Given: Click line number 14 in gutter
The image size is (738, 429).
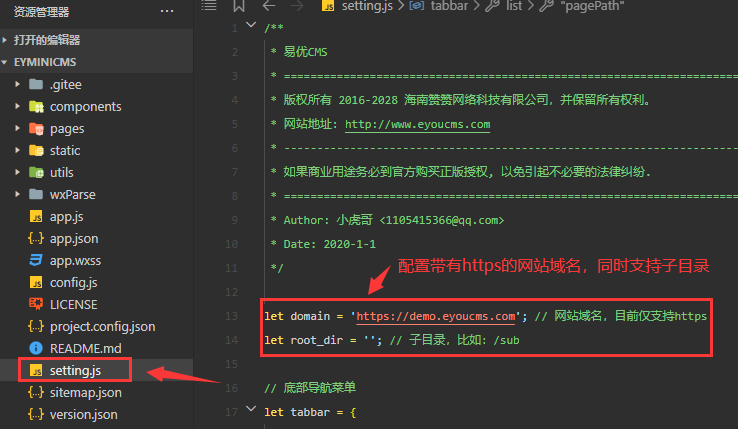Looking at the screenshot, I should click(232, 340).
